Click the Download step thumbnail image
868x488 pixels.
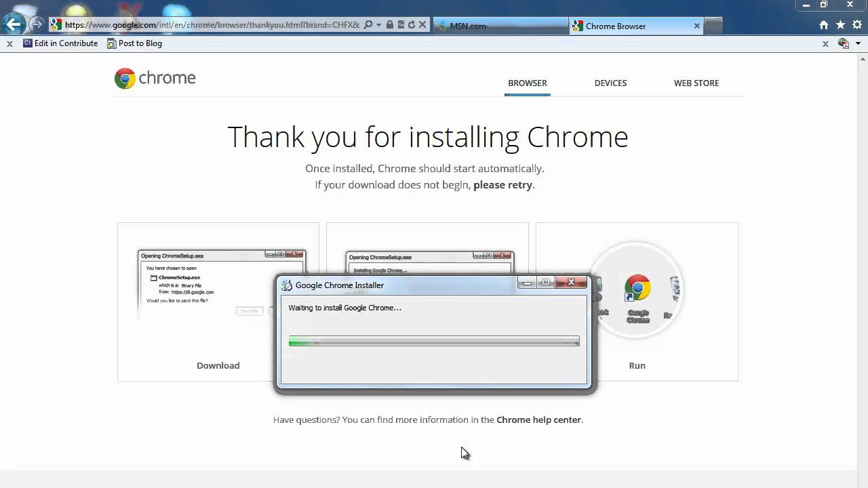click(x=222, y=285)
